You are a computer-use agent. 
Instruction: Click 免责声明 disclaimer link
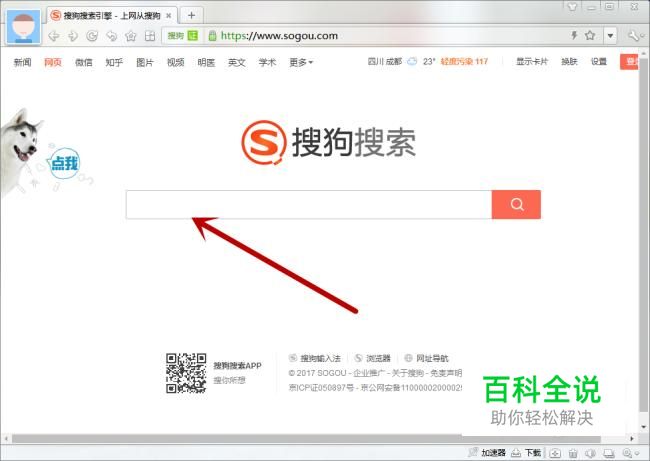coord(446,373)
